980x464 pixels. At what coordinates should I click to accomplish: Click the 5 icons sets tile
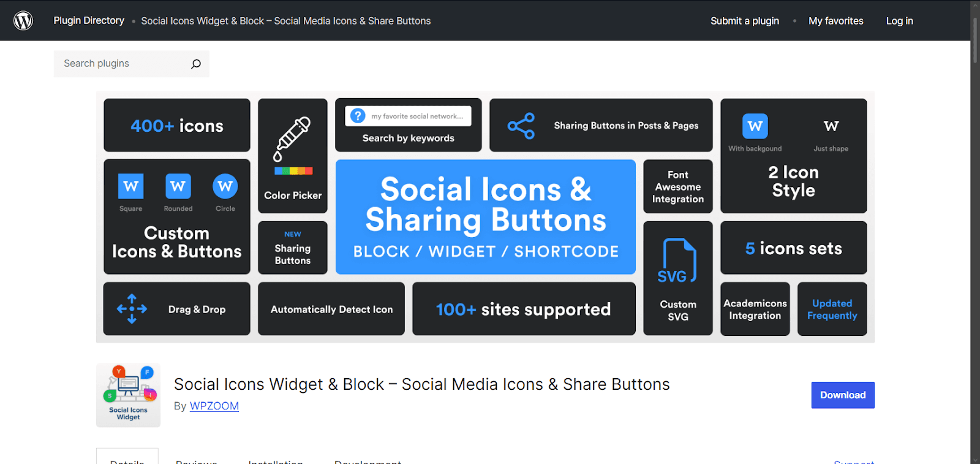794,248
